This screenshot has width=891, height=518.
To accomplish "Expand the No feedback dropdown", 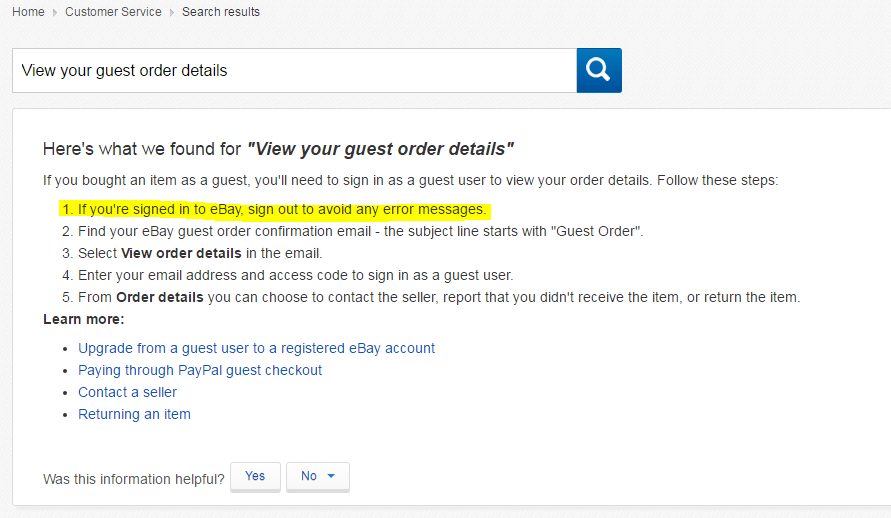I will [x=318, y=476].
